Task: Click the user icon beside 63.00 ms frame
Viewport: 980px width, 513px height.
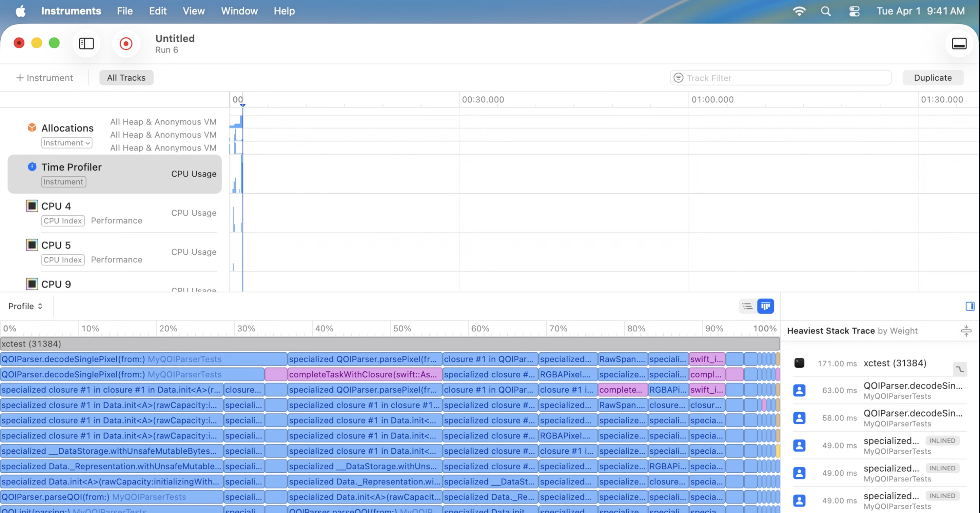Action: pyautogui.click(x=799, y=390)
